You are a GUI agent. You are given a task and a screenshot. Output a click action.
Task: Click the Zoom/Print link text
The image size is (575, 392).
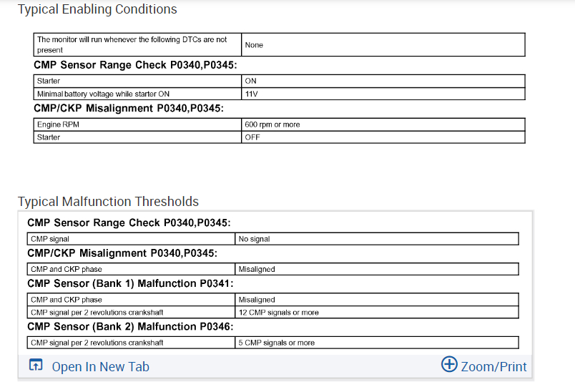tap(493, 367)
